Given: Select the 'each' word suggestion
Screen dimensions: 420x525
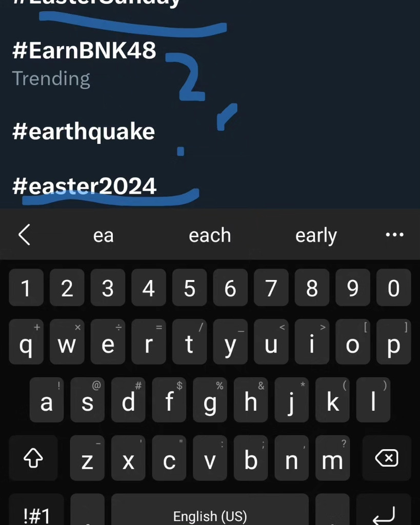Looking at the screenshot, I should [210, 235].
